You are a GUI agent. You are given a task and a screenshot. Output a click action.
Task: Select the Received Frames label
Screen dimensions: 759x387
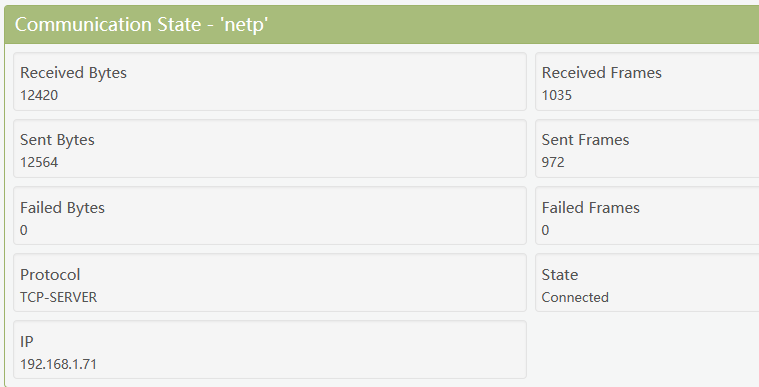click(x=601, y=73)
